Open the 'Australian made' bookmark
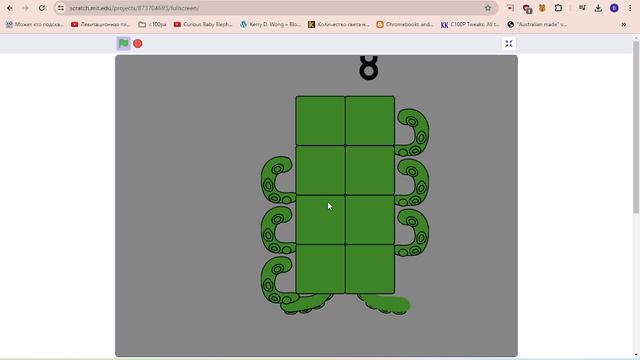640x360 pixels. [537, 24]
